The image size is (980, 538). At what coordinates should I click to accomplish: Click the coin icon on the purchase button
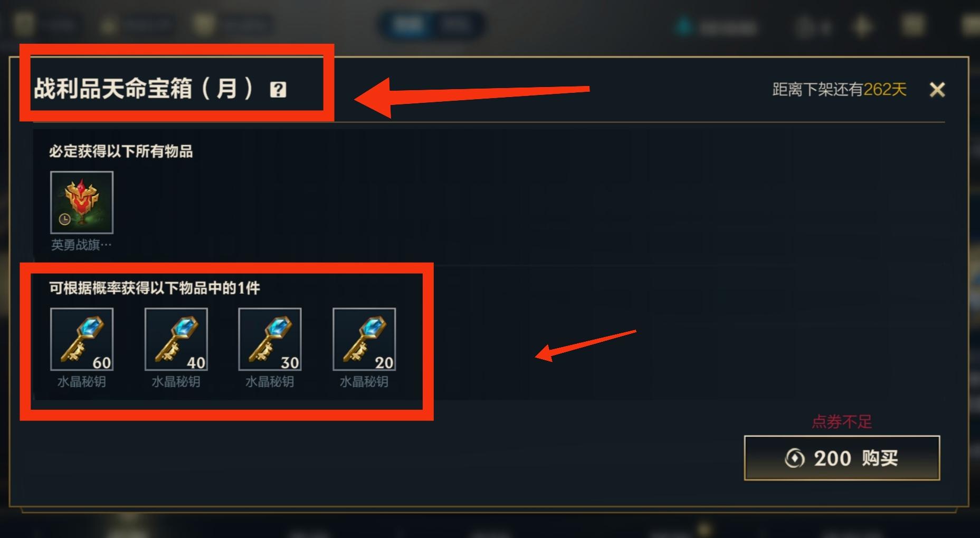pyautogui.click(x=795, y=458)
